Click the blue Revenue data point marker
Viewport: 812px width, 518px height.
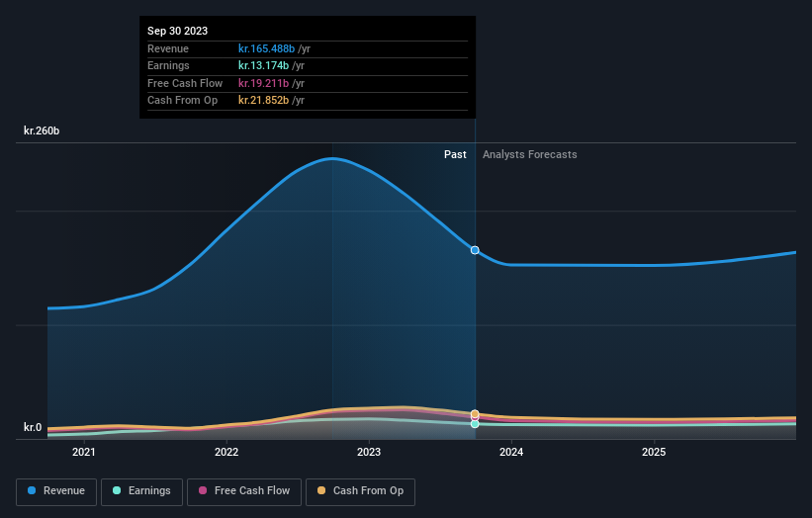pyautogui.click(x=475, y=250)
